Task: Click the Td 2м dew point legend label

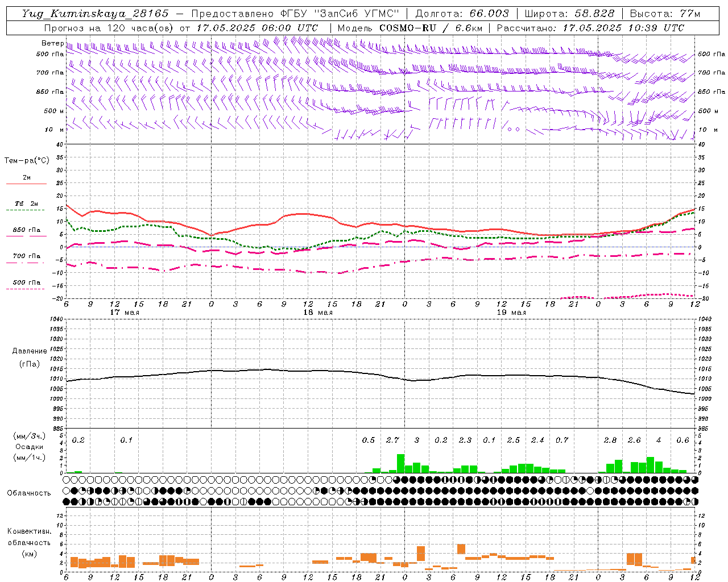Action: (26, 203)
